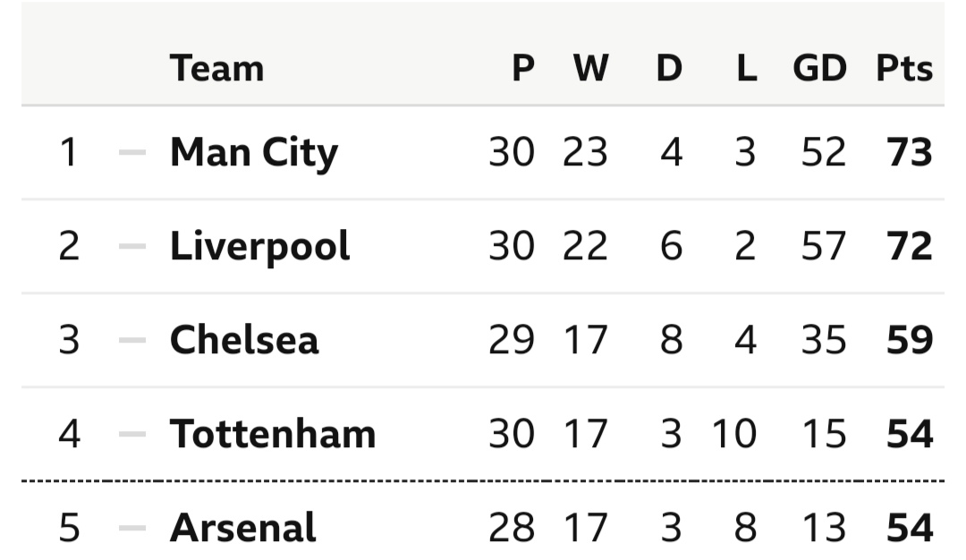Open the Chelsea team link
The image size is (966, 560).
244,340
